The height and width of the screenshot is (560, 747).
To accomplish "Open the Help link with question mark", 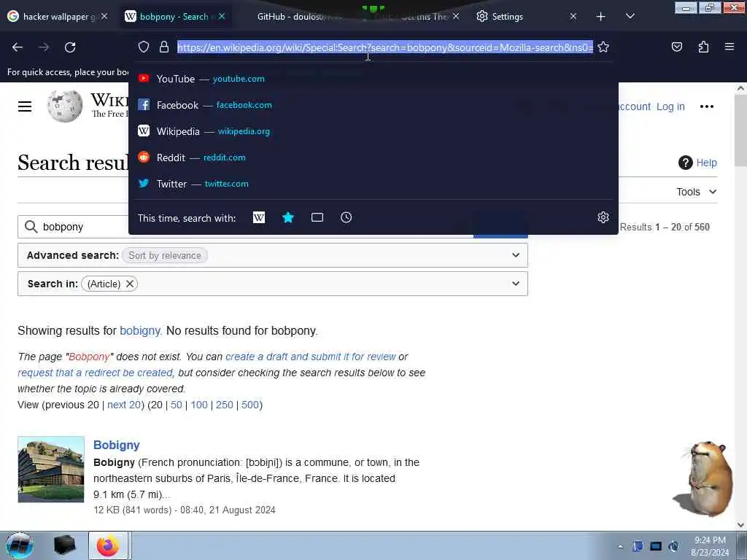I will coord(697,163).
